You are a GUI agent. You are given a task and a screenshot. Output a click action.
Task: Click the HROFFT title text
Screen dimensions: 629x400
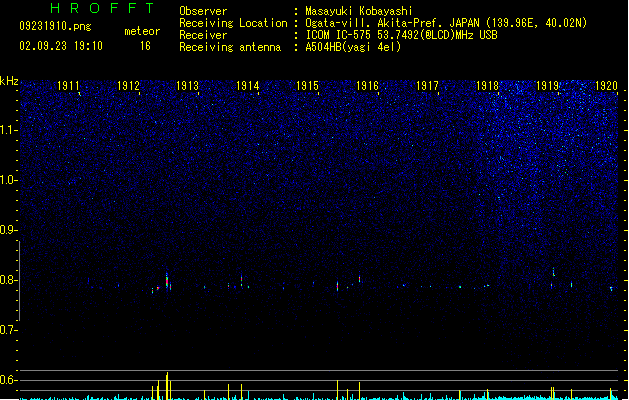click(102, 8)
